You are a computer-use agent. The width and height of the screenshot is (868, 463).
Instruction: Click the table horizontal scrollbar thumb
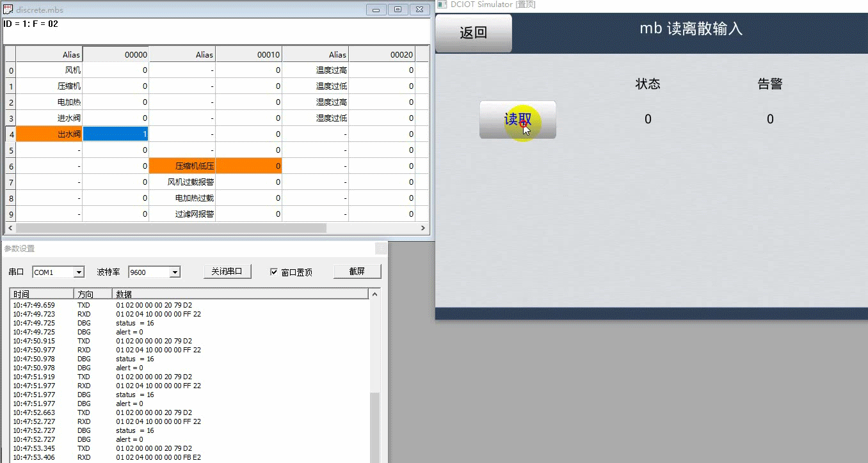171,228
